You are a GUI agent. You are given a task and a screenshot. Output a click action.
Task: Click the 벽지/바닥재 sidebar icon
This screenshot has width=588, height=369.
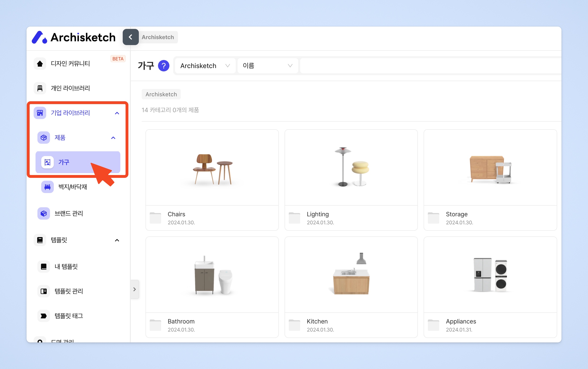[47, 187]
